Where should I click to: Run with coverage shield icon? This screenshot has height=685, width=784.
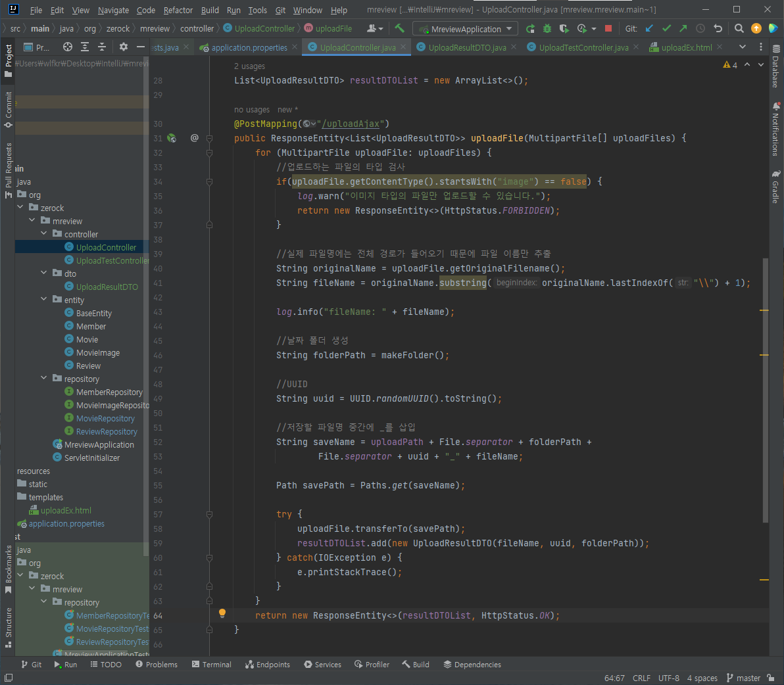564,28
